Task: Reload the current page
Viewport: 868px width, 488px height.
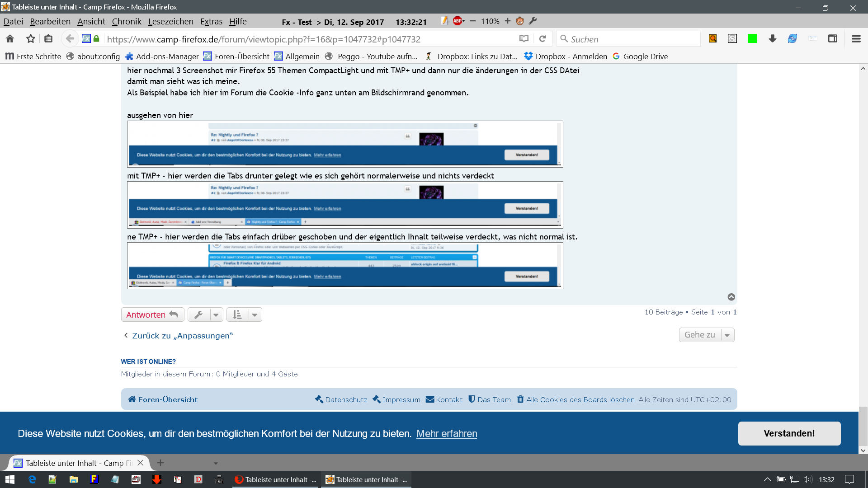Action: tap(542, 39)
